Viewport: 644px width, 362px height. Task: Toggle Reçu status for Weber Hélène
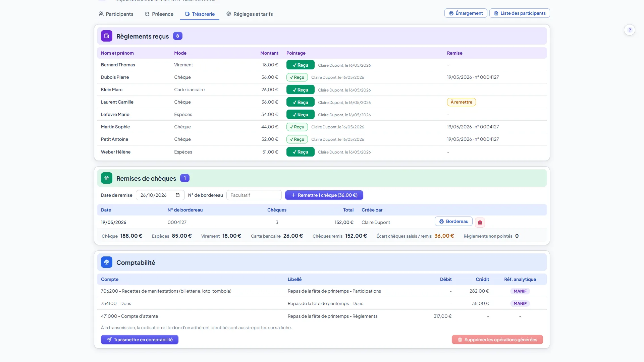(x=300, y=152)
